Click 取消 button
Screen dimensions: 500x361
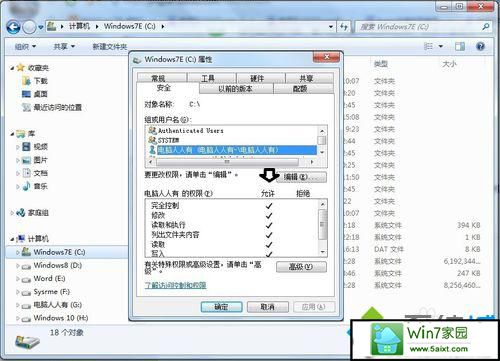pyautogui.click(x=268, y=307)
